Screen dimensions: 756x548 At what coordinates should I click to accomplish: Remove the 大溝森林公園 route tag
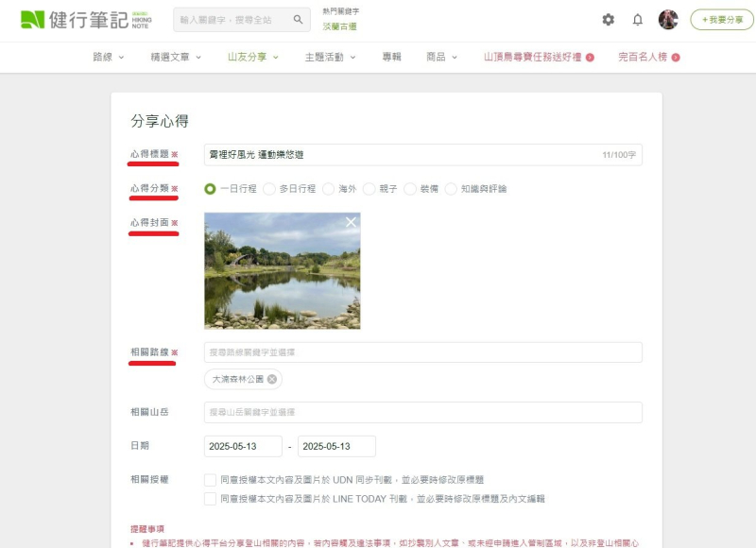(x=272, y=379)
